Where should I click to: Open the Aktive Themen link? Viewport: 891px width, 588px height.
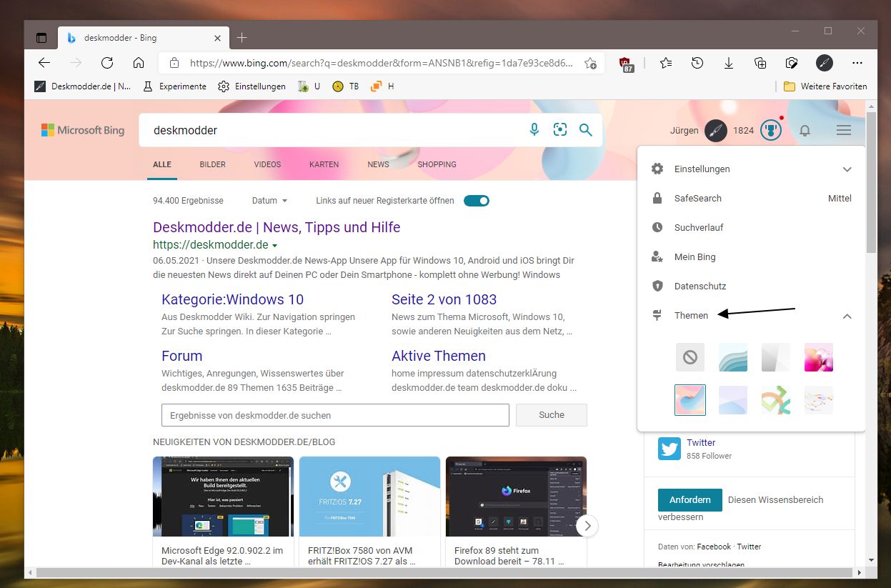438,356
